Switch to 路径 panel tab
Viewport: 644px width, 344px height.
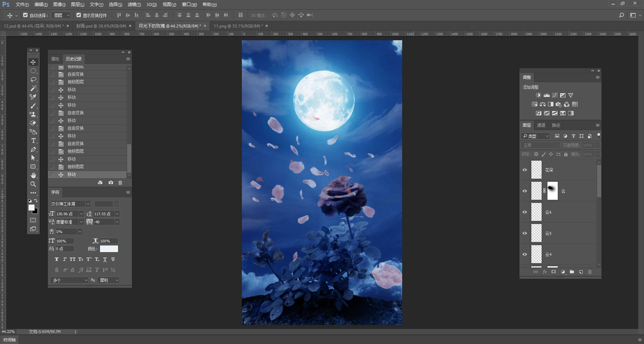point(556,125)
